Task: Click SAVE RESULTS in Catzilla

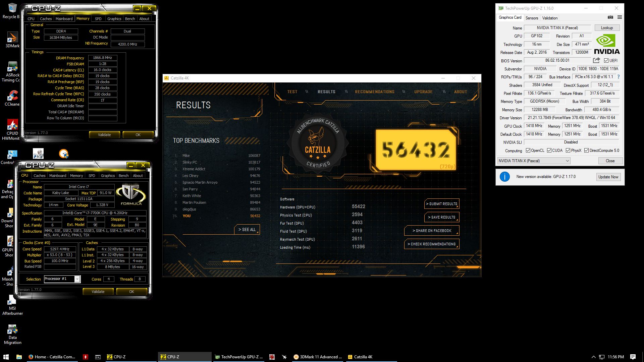Action: click(441, 217)
